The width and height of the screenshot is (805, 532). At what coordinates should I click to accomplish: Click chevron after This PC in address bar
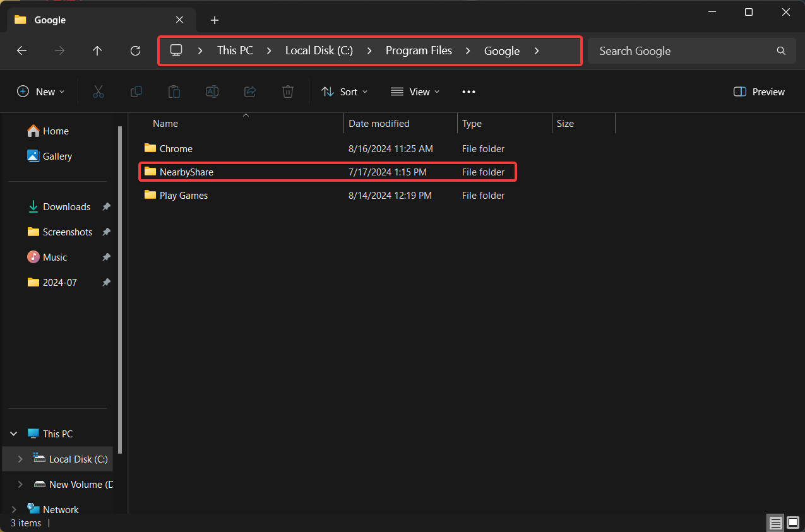[x=268, y=51]
